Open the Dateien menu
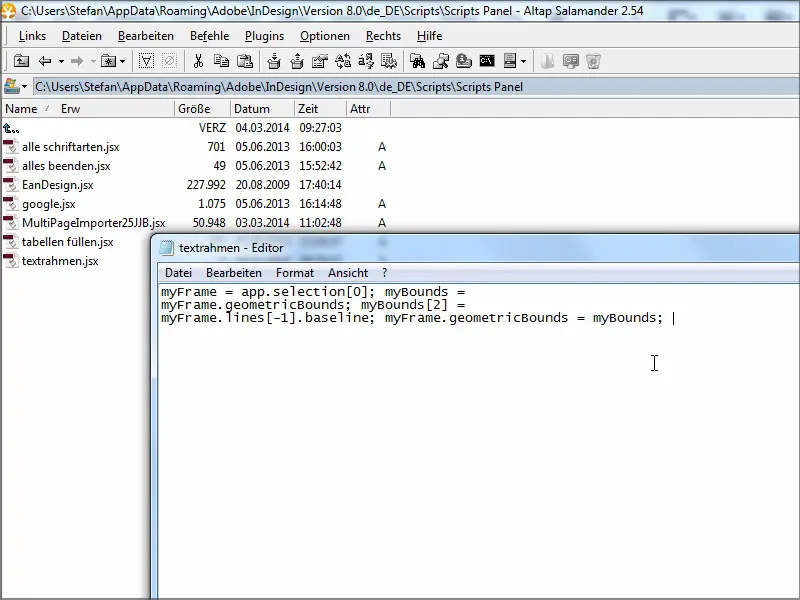The height and width of the screenshot is (600, 800). (x=82, y=36)
